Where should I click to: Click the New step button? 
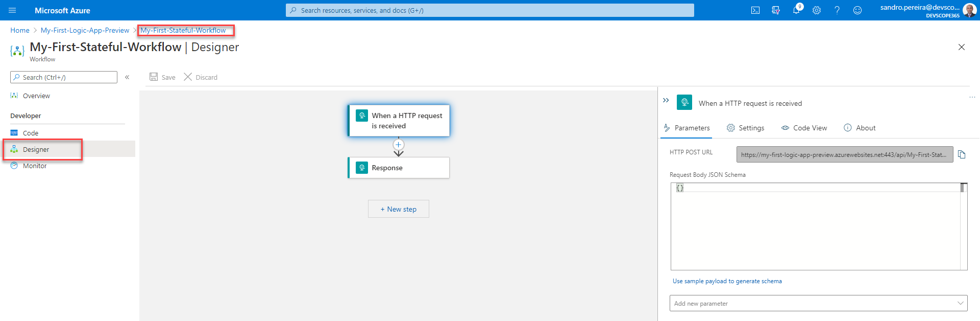[399, 209]
